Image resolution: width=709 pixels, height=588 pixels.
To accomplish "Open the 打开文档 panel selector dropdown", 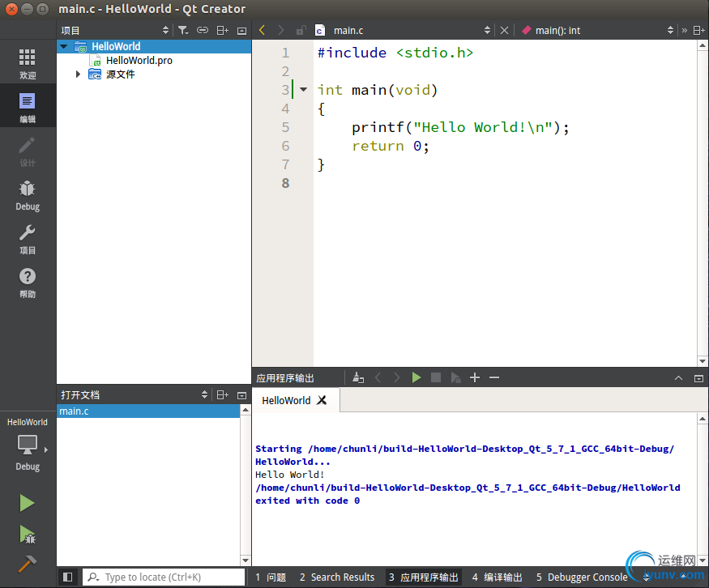I will click(x=204, y=394).
